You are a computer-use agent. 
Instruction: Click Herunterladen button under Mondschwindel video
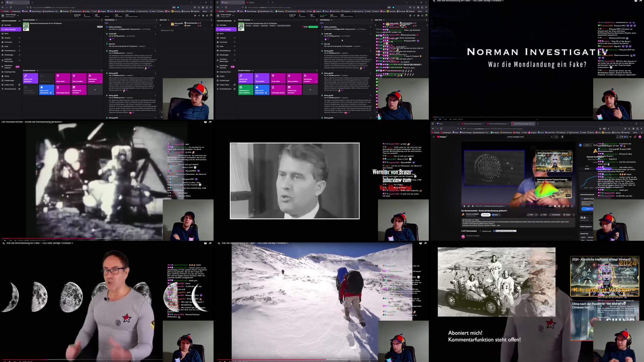[x=556, y=215]
